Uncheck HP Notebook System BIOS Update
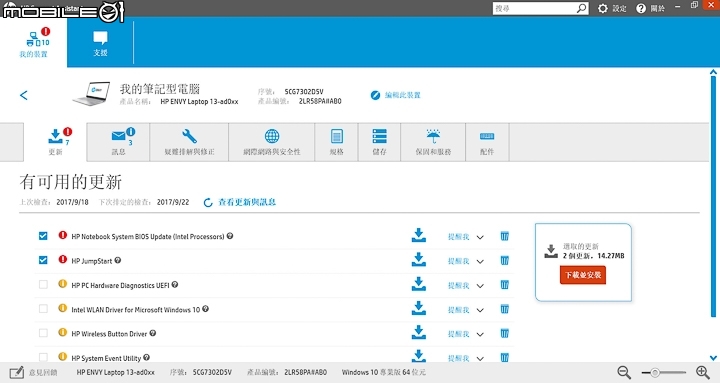This screenshot has width=720, height=383. coord(43,236)
